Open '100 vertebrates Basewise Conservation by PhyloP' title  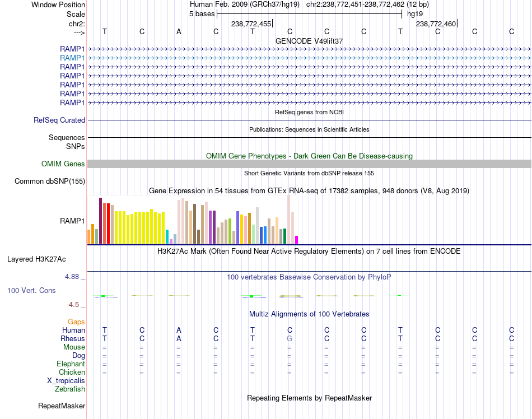point(309,277)
